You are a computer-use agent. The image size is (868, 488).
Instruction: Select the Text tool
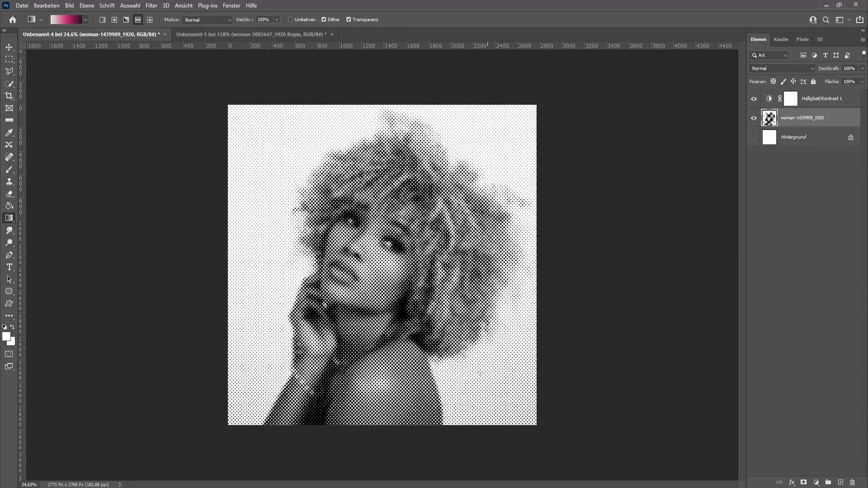click(9, 267)
